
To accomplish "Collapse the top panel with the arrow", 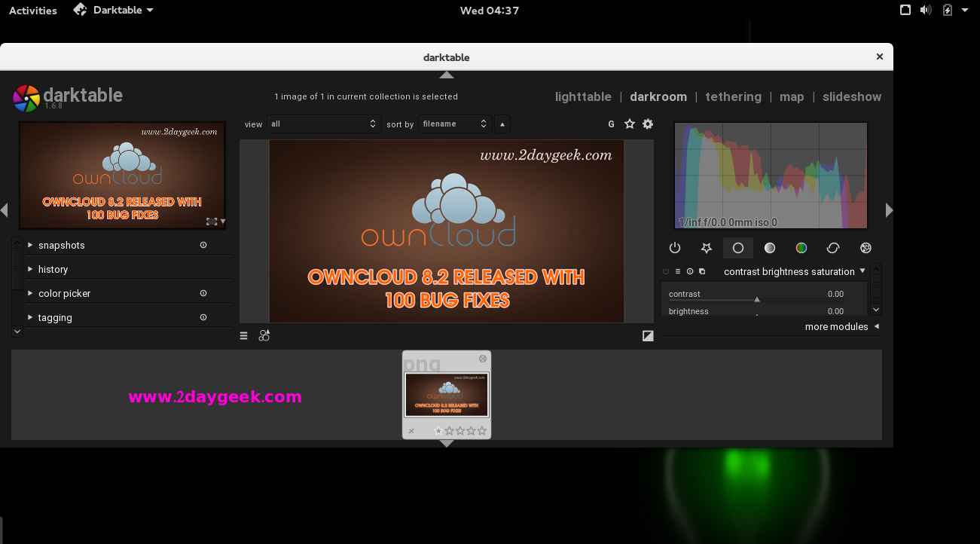I will [x=447, y=75].
